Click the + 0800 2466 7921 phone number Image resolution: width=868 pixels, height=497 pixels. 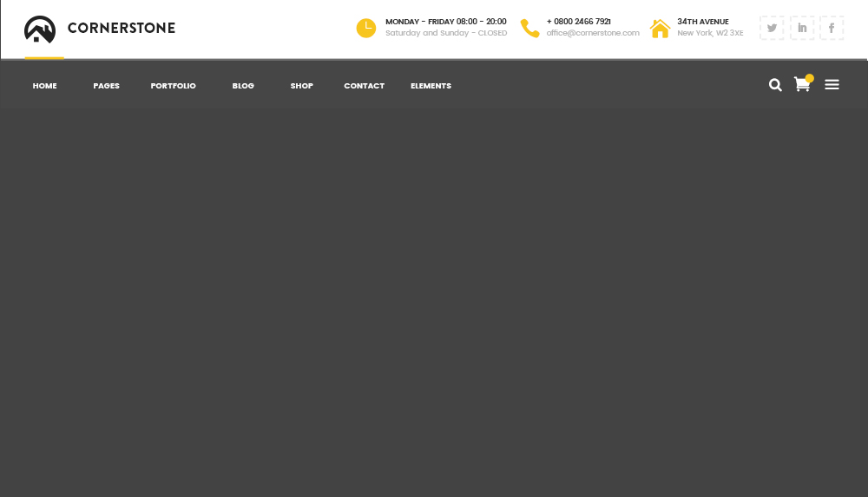pos(578,22)
